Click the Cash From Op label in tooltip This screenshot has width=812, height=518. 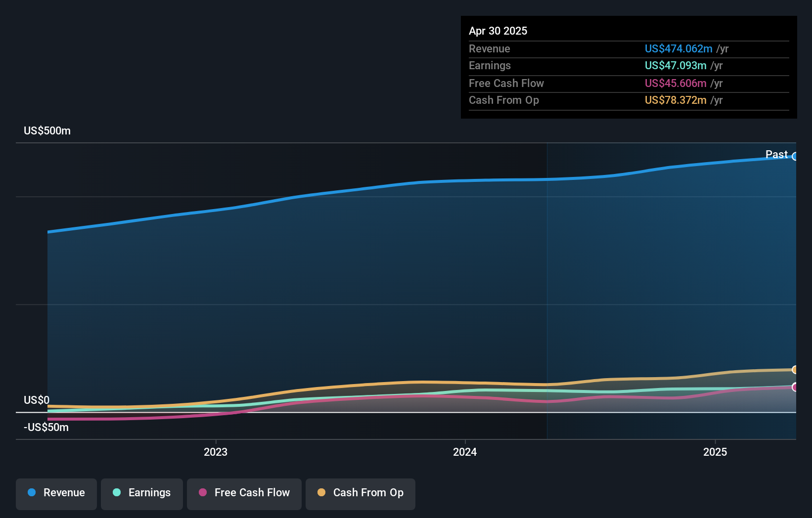click(504, 100)
